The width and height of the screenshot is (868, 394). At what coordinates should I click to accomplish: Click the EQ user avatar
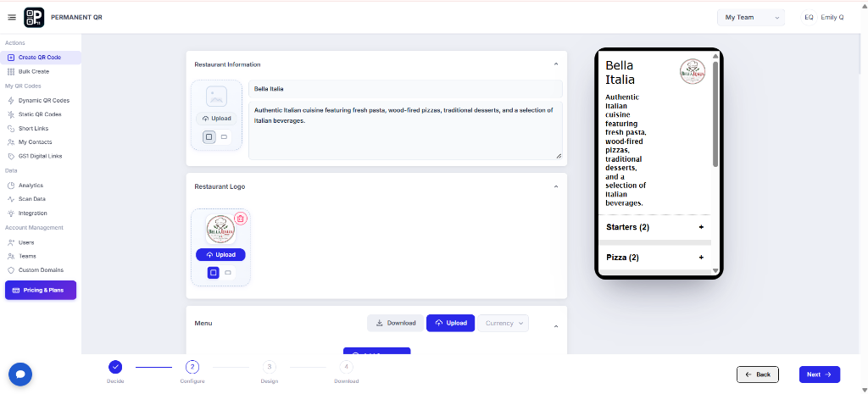pos(809,17)
